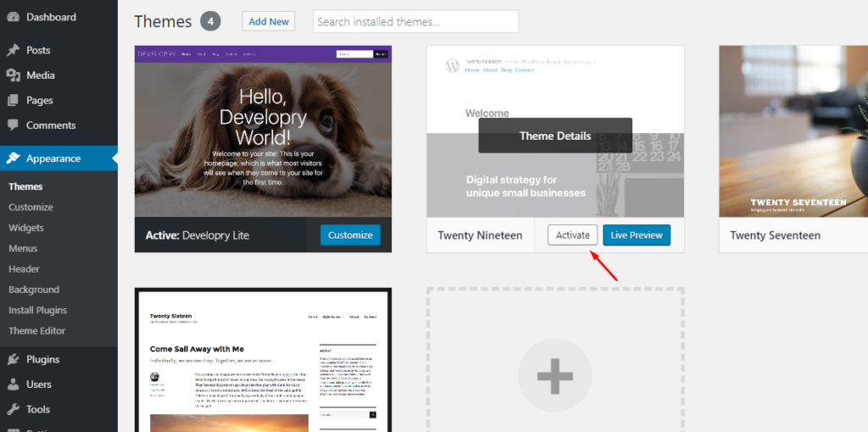Go to Theme Editor in sidebar
This screenshot has height=432, width=868.
(x=37, y=330)
